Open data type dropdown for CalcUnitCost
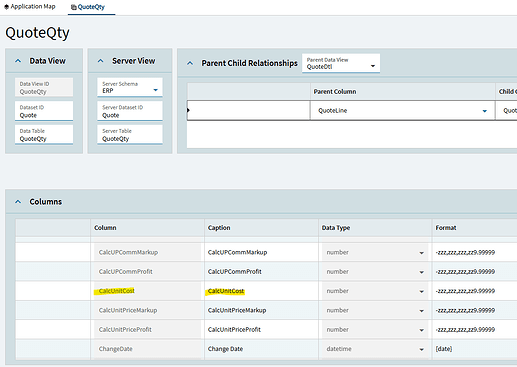This screenshot has width=517, height=367. click(x=421, y=292)
